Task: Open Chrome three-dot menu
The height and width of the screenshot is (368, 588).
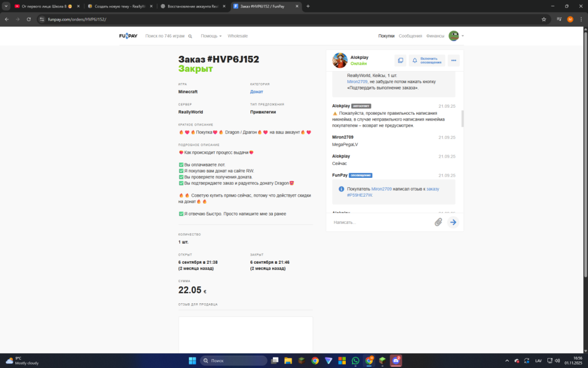Action: (581, 19)
